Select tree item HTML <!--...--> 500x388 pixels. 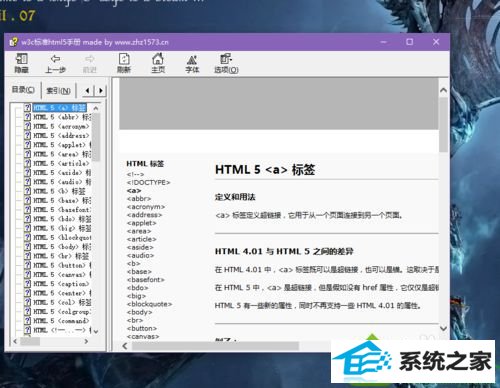62,330
